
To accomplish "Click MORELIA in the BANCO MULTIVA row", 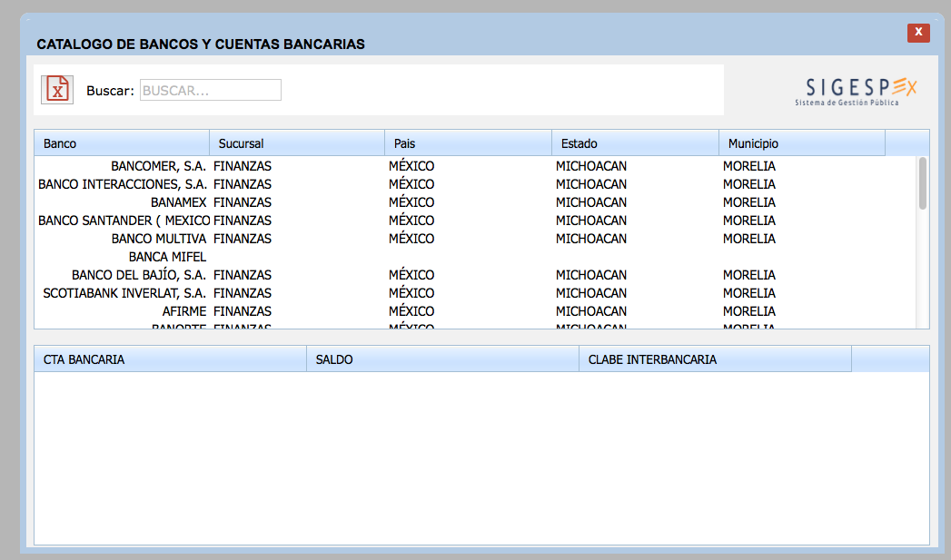I will click(x=749, y=239).
